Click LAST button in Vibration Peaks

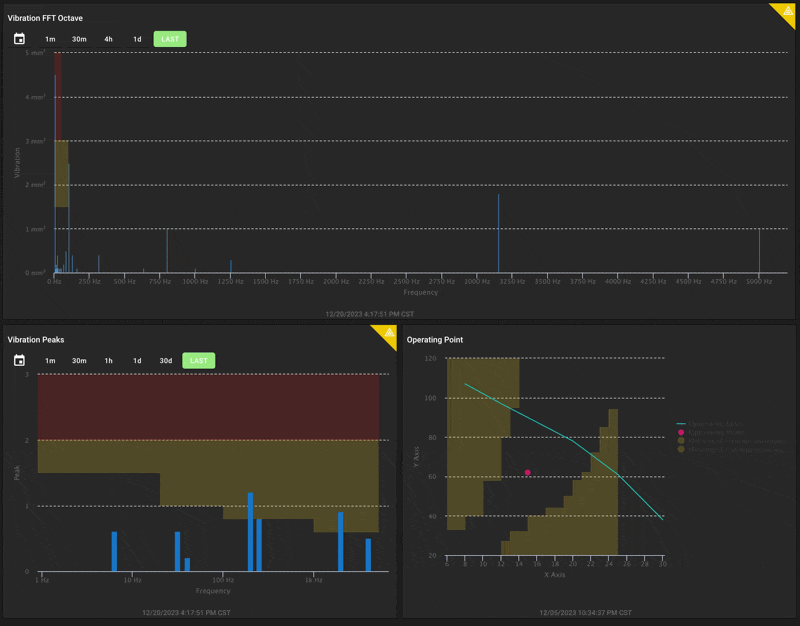pos(198,361)
